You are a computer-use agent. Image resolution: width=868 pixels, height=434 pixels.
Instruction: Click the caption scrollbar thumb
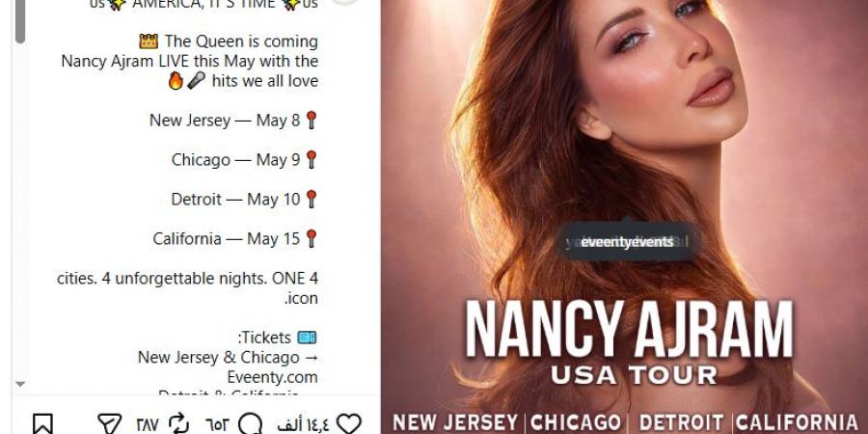pyautogui.click(x=20, y=21)
